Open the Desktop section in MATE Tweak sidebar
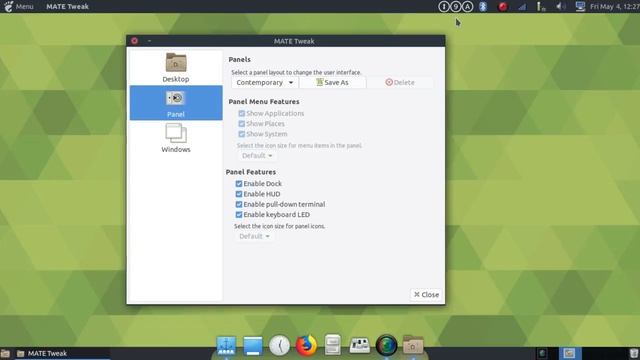 coord(176,68)
